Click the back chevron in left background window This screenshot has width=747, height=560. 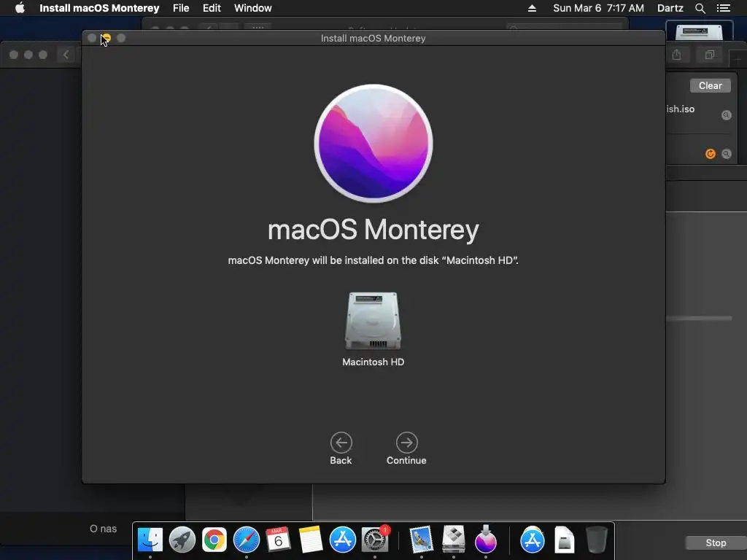click(x=66, y=55)
